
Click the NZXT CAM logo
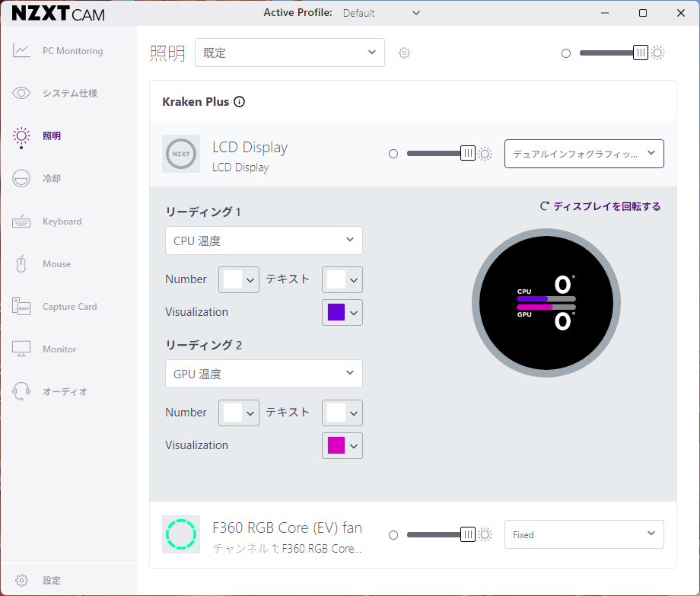point(58,14)
